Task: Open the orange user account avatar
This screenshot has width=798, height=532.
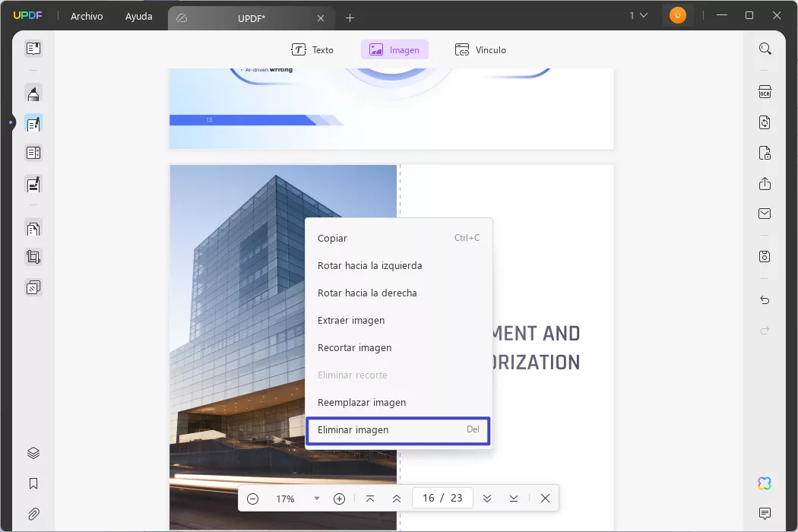Action: pos(677,15)
